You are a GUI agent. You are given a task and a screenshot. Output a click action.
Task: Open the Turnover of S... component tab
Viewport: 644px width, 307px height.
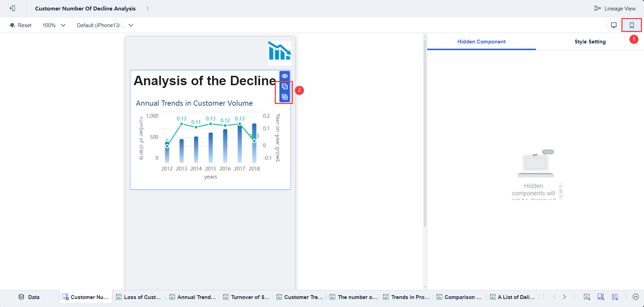(246, 297)
